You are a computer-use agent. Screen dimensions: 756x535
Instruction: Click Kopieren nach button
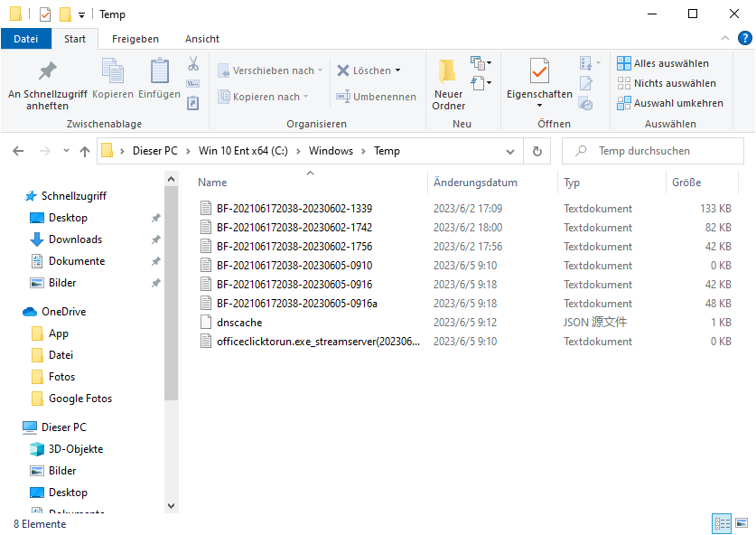pyautogui.click(x=263, y=97)
